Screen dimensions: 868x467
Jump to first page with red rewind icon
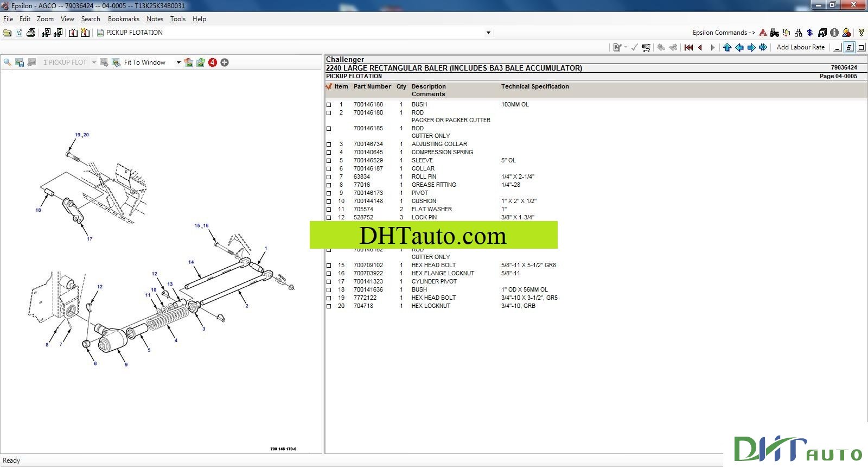(x=689, y=48)
